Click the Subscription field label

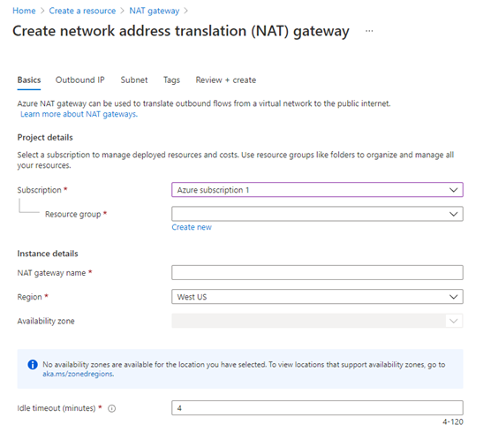click(39, 190)
